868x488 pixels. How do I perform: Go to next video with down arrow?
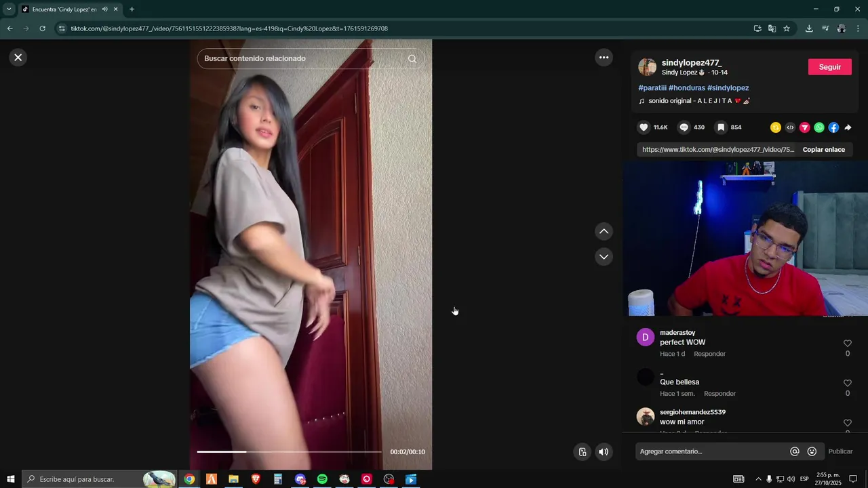coord(604,257)
